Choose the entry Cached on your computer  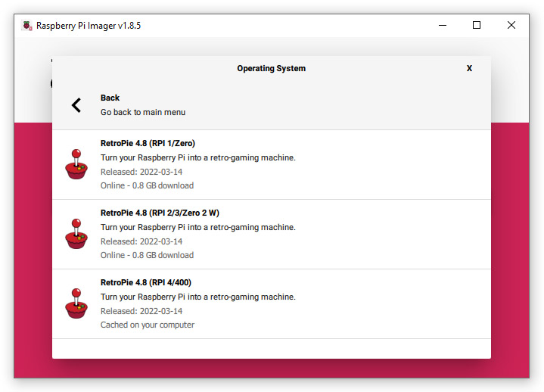pos(148,325)
